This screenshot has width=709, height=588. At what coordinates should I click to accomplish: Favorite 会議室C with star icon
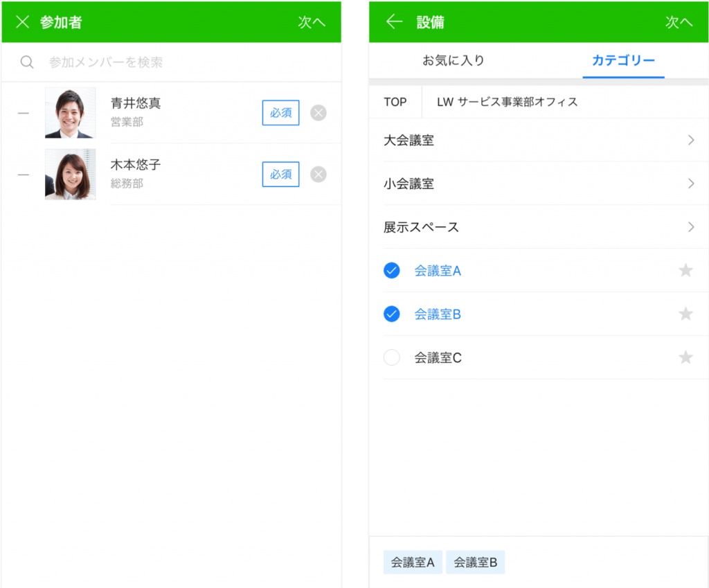(x=685, y=358)
